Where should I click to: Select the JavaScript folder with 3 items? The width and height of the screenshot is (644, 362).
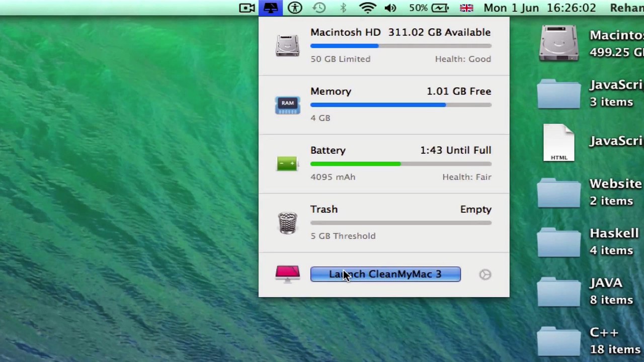tap(559, 94)
